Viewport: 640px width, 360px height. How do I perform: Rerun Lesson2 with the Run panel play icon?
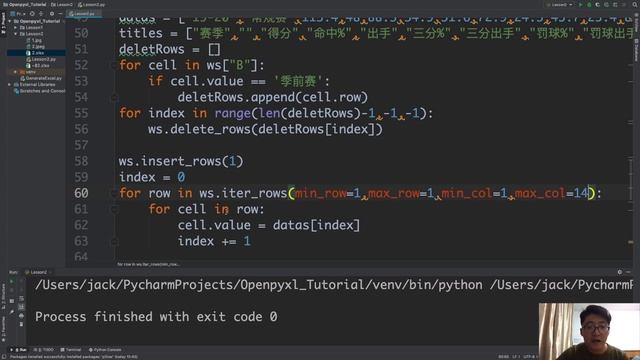pos(12,282)
